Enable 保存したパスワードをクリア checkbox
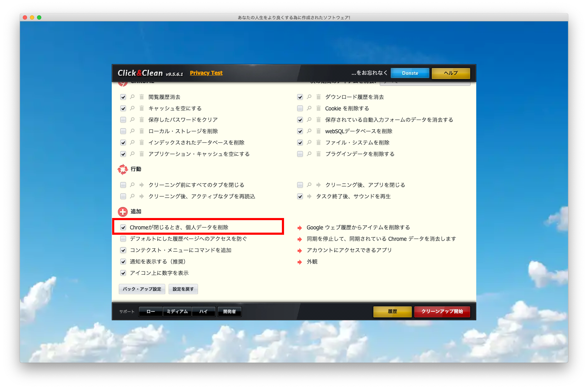Viewport: 588px width, 389px height. point(123,120)
